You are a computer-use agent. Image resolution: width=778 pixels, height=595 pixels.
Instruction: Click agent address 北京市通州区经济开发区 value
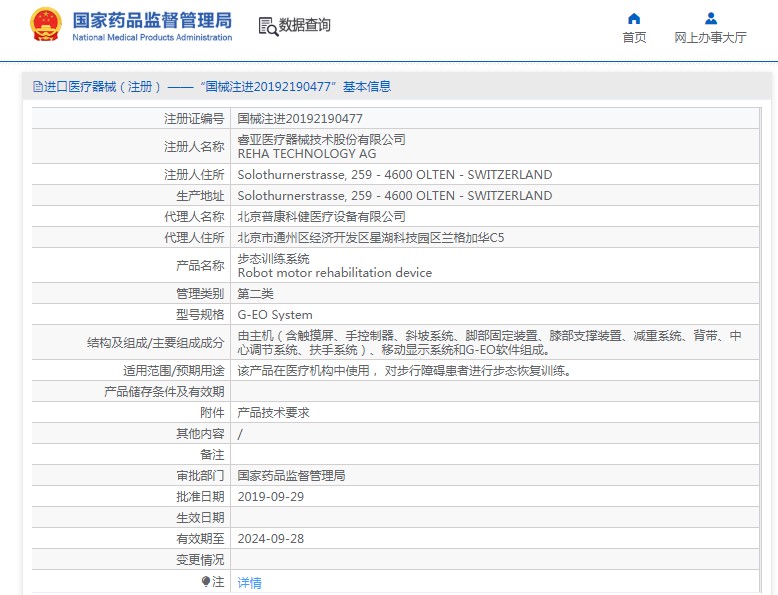(x=371, y=238)
